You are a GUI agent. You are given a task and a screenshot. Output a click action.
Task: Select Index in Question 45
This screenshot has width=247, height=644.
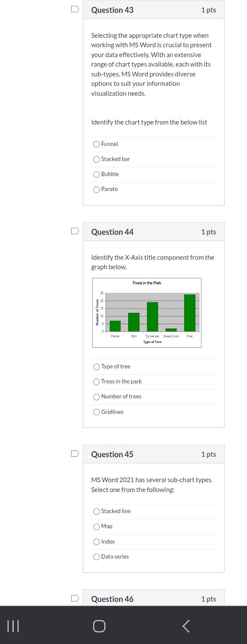click(96, 541)
